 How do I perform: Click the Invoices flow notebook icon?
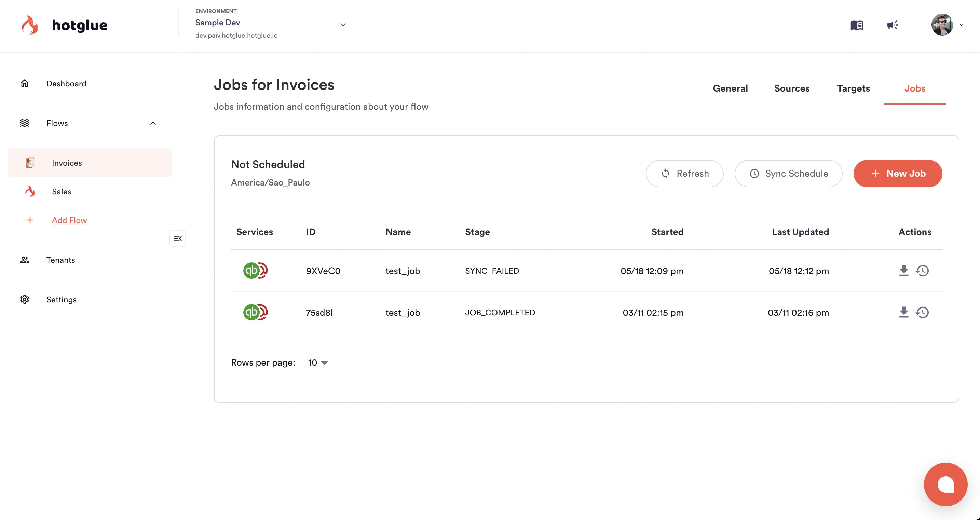point(30,163)
